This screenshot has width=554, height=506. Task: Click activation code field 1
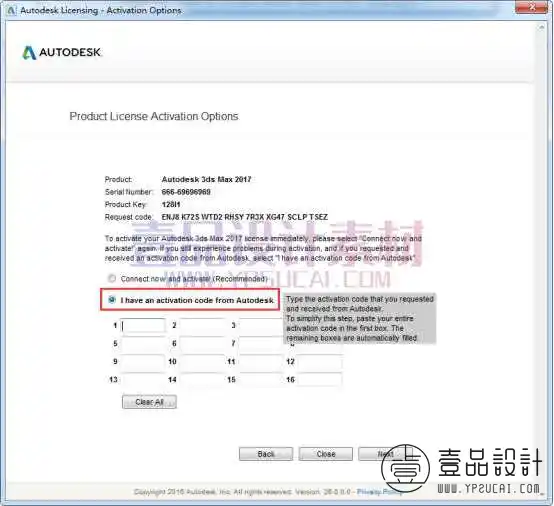[143, 325]
